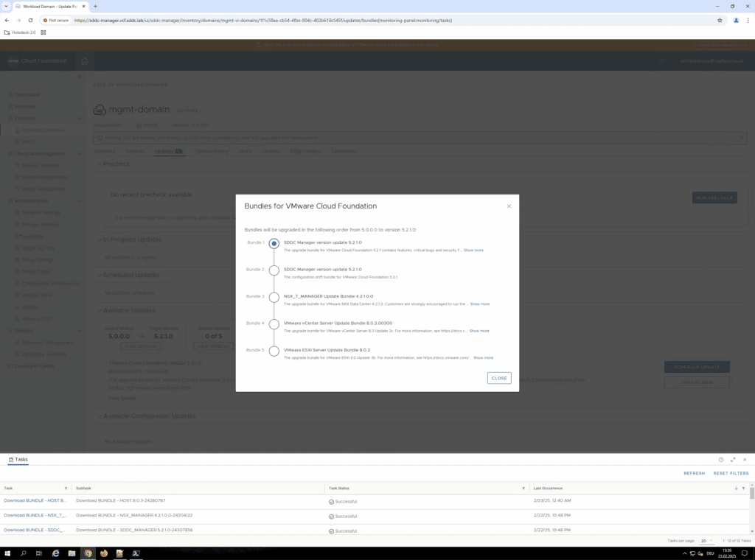The image size is (755, 560).
Task: Show more for the vCenter Server bundle
Action: (x=479, y=331)
